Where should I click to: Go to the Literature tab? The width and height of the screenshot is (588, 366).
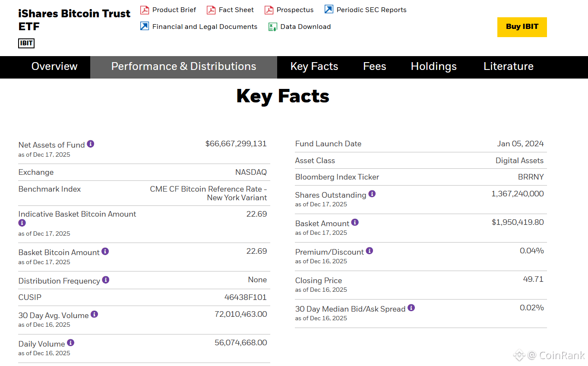[x=508, y=66]
